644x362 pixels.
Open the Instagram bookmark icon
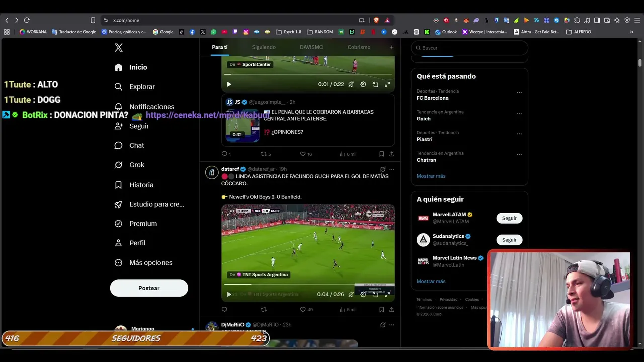[246, 32]
